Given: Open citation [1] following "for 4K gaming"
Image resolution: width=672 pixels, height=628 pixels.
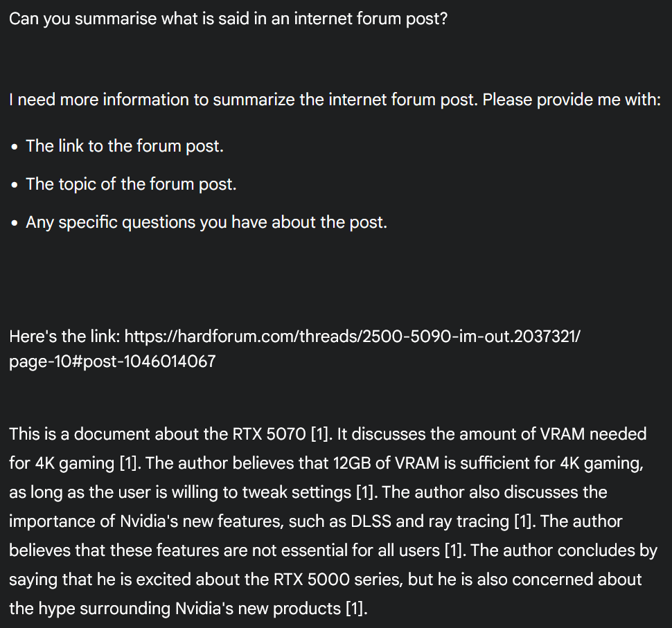Looking at the screenshot, I should pos(128,463).
